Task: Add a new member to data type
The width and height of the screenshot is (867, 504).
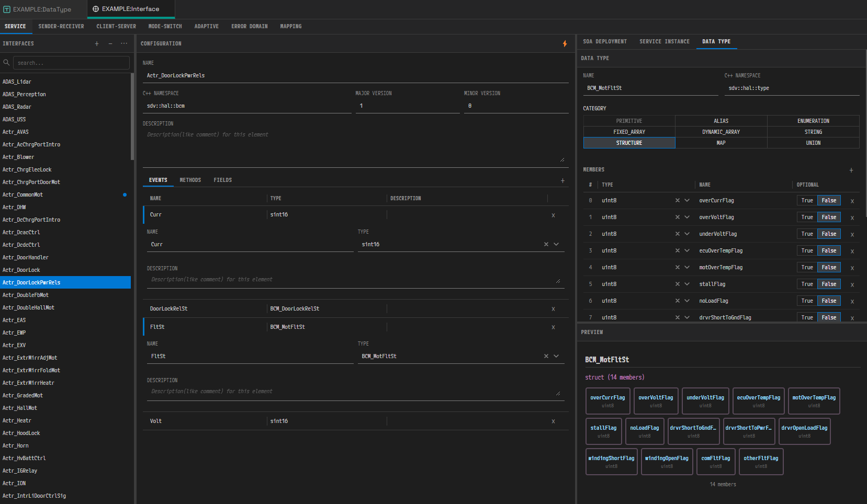Action: click(851, 170)
